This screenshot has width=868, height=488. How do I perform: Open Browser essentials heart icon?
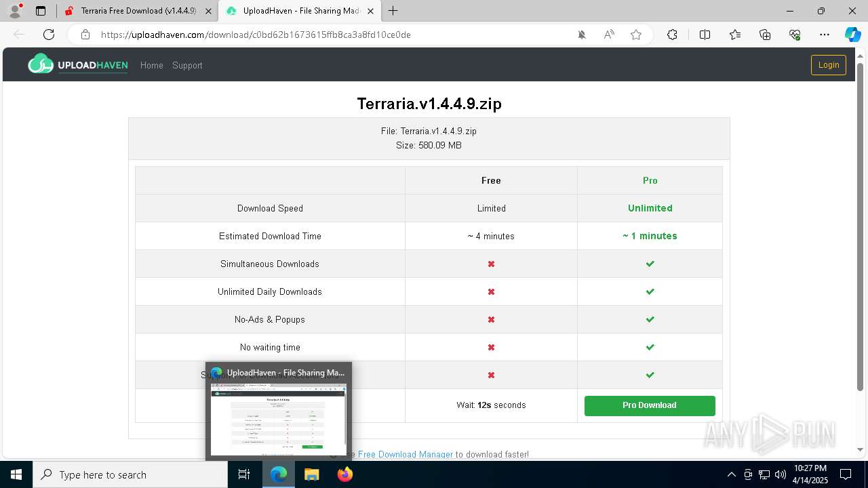pyautogui.click(x=795, y=35)
